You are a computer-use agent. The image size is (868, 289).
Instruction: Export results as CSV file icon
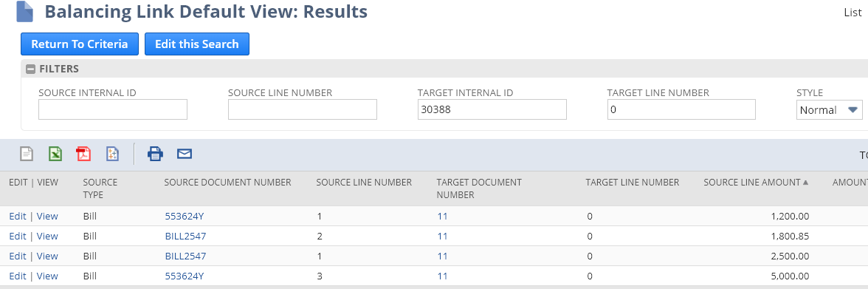(26, 154)
